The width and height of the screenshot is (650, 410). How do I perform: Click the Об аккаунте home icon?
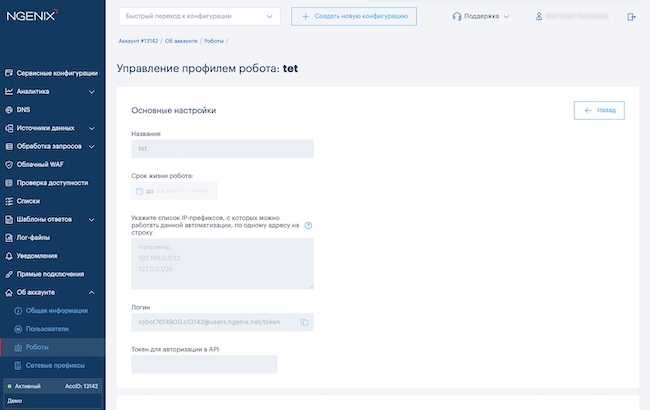click(x=9, y=292)
